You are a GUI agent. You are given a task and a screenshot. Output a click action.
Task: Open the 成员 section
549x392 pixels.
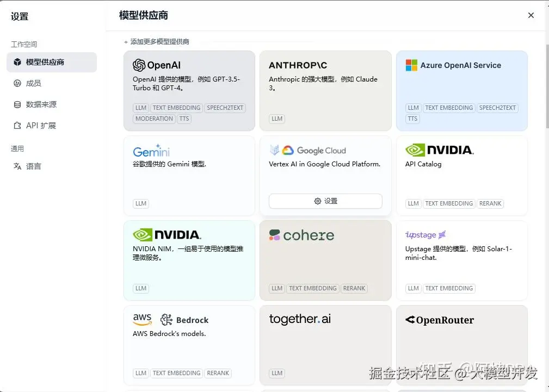click(52, 83)
